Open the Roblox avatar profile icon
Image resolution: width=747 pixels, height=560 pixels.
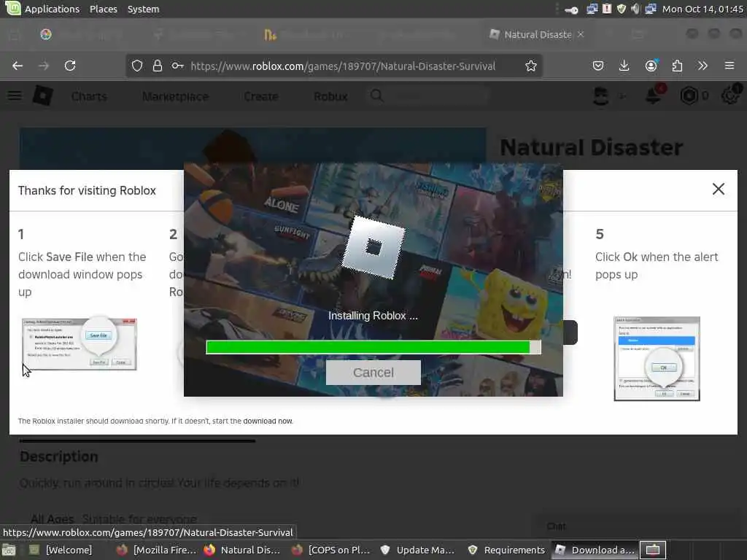click(x=601, y=96)
